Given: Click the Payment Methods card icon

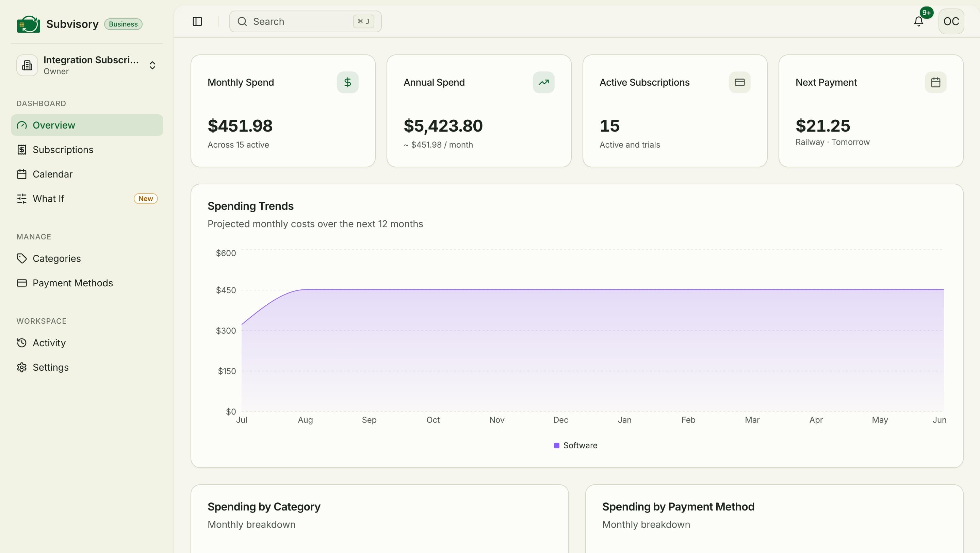Looking at the screenshot, I should click(x=22, y=283).
